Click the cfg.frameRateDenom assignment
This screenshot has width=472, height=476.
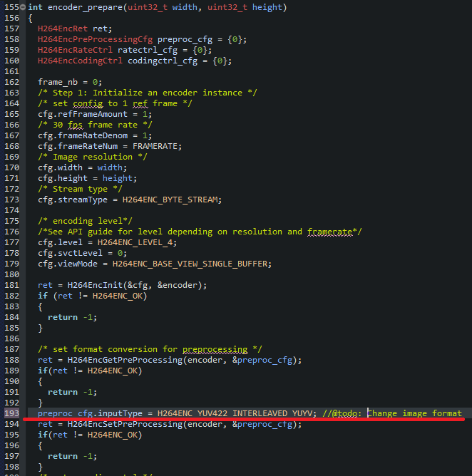(95, 135)
